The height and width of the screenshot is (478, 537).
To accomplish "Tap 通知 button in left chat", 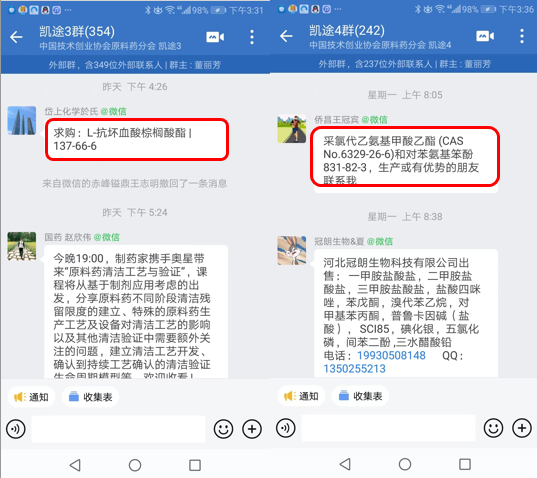I will click(x=31, y=397).
